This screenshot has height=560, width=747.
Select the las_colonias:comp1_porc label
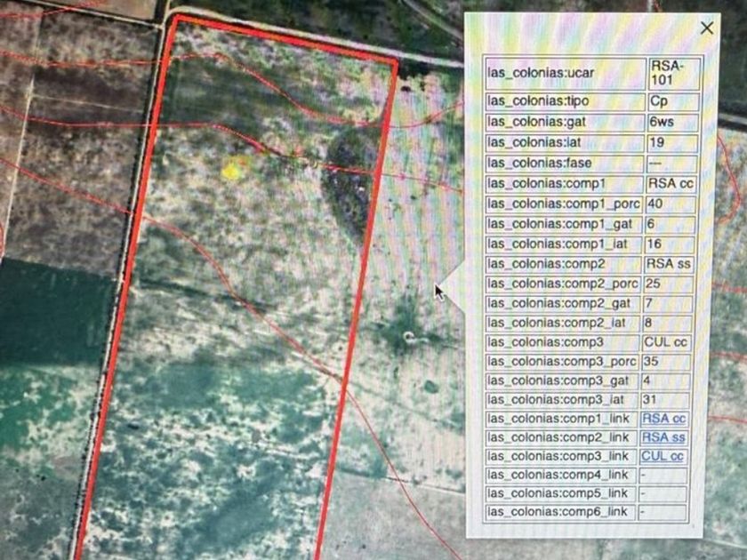click(563, 204)
